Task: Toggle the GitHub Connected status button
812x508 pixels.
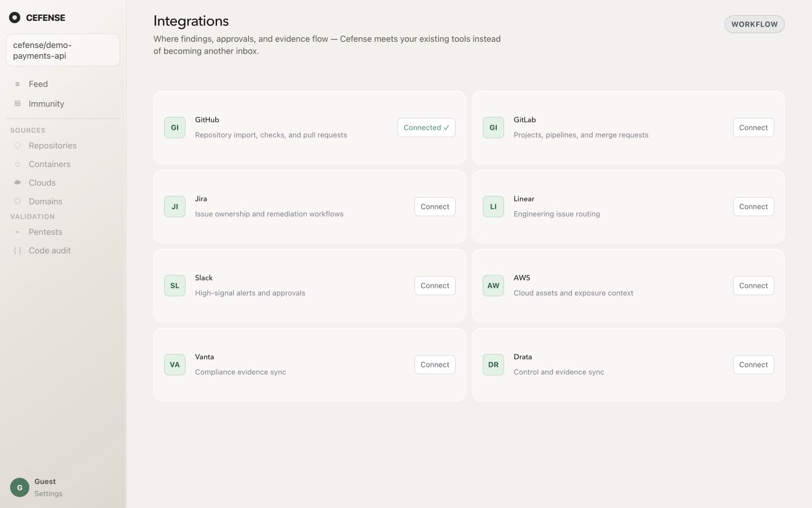Action: 426,128
